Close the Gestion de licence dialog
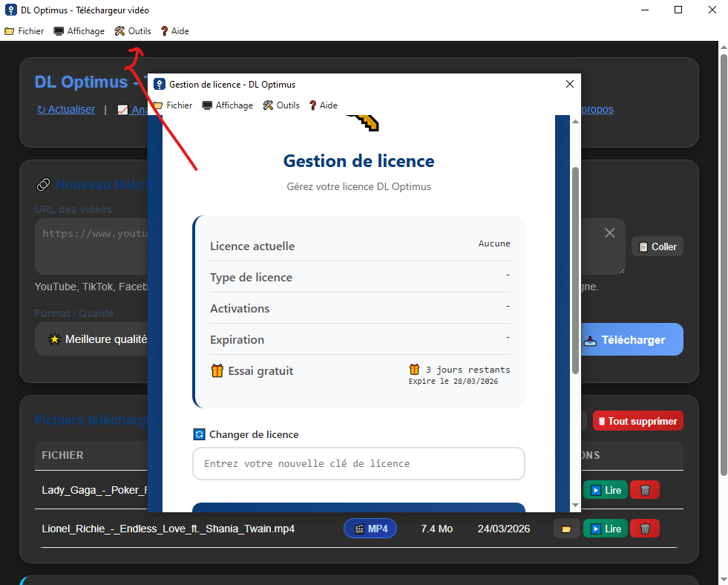 pyautogui.click(x=570, y=84)
